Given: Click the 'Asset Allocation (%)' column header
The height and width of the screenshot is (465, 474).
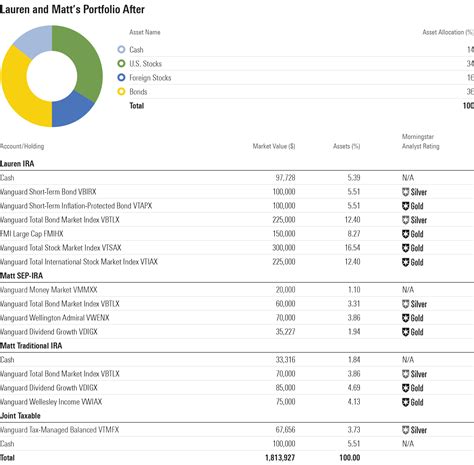Looking at the screenshot, I should coord(448,32).
